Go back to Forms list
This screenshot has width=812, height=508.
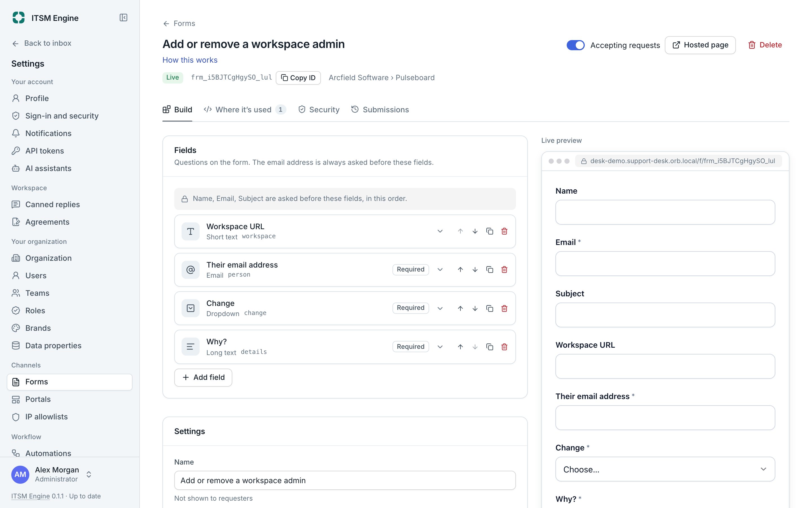click(x=179, y=23)
